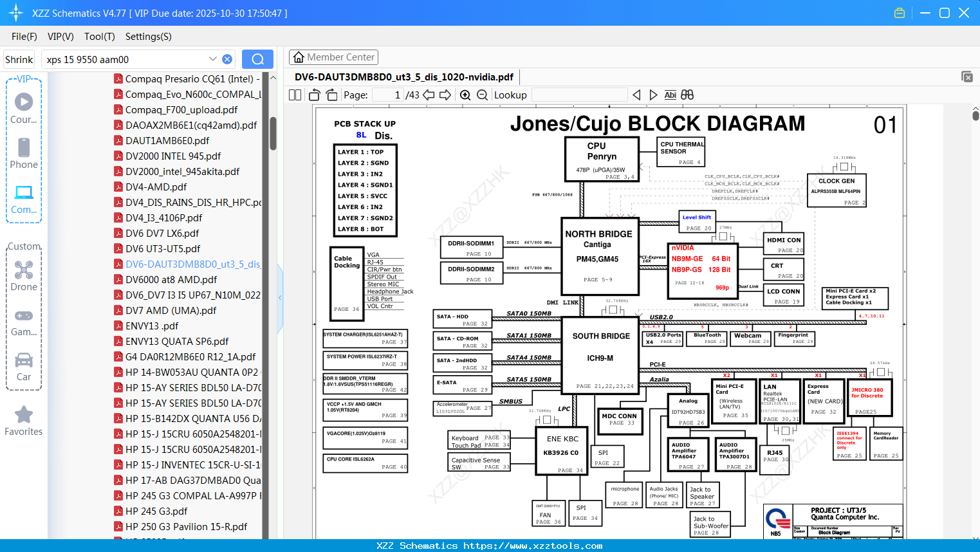Viewport: 980px width, 552px height.
Task: Open the Settings(S) menu
Action: (x=149, y=37)
